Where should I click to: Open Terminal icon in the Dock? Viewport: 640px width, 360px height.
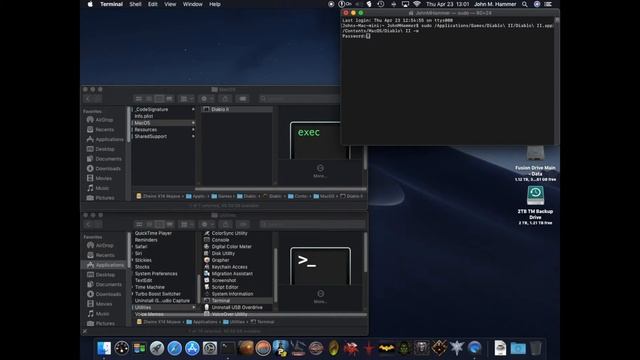(x=228, y=348)
